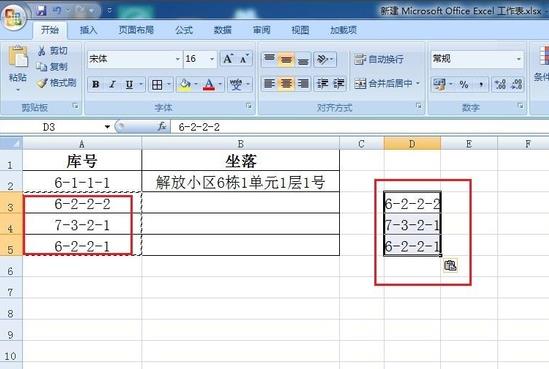
Task: Open the 视图 tab
Action: 300,30
